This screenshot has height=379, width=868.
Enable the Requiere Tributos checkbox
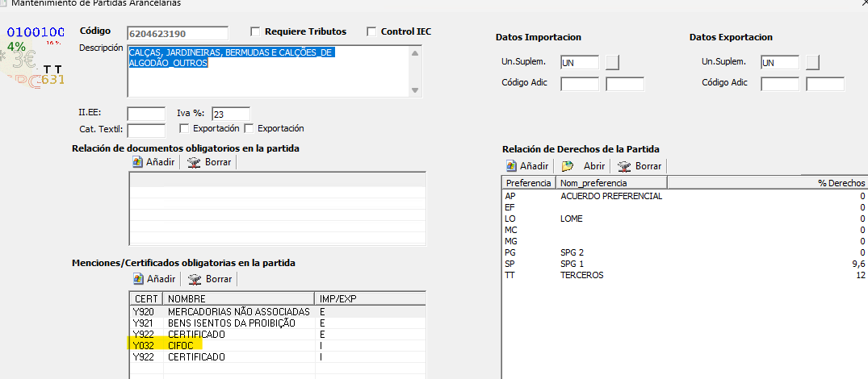pos(255,32)
